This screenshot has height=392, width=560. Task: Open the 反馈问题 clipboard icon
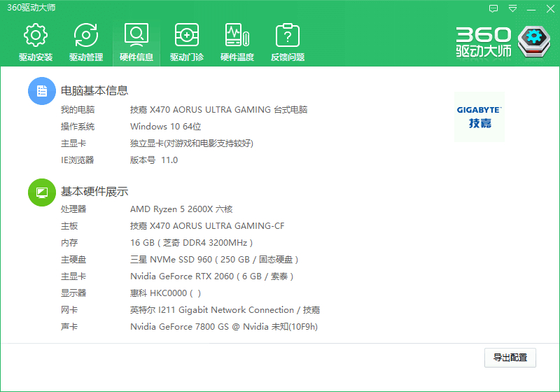[x=288, y=35]
